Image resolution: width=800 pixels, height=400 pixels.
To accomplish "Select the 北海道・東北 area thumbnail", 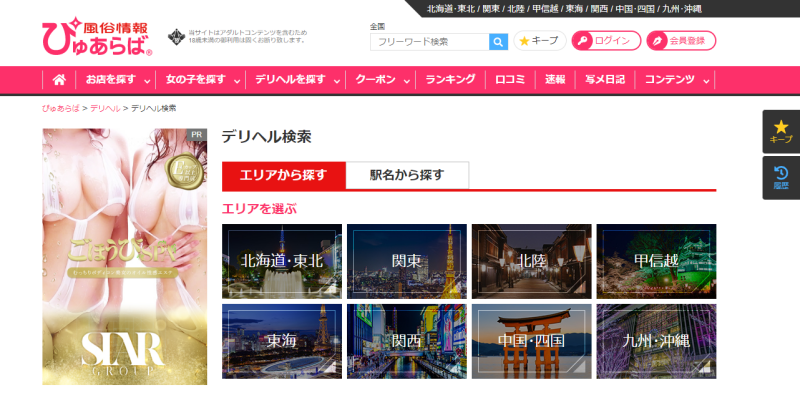I will [281, 261].
